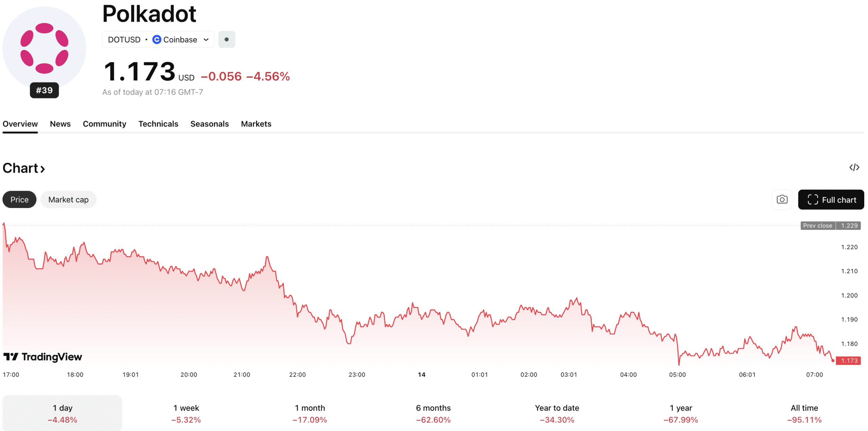Select the 1 year range
868x431 pixels.
click(x=681, y=414)
